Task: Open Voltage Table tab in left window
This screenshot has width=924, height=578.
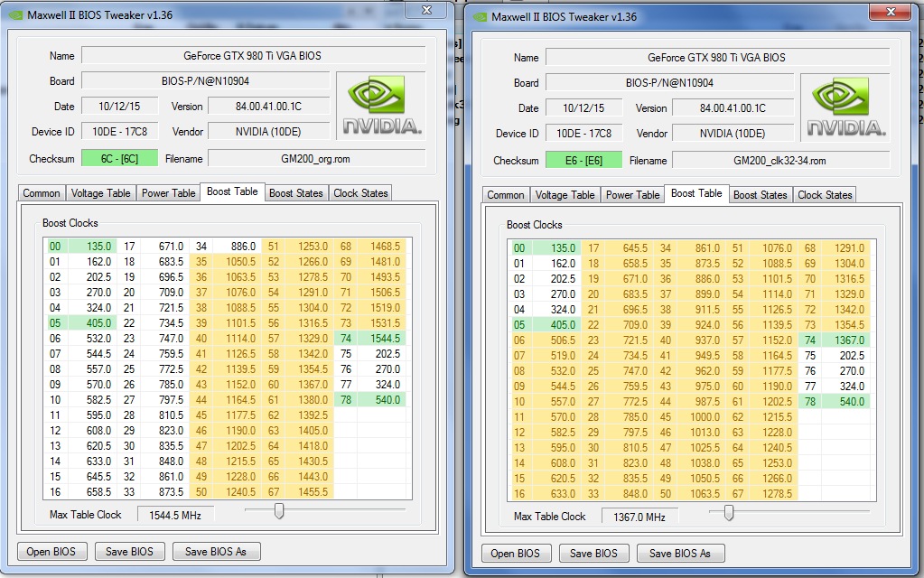Action: [x=101, y=193]
